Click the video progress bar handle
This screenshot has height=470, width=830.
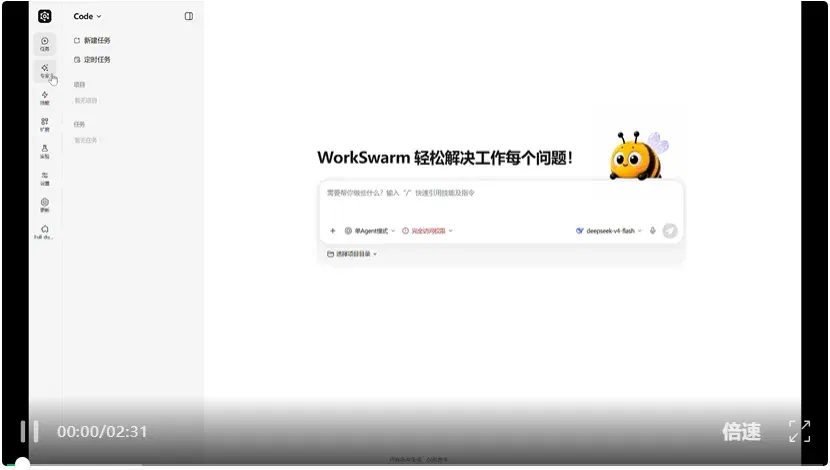[22, 464]
